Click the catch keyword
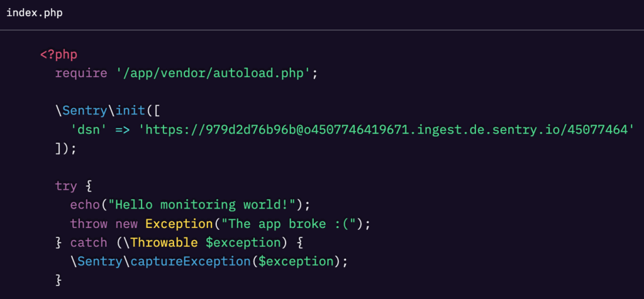The image size is (644, 299). 89,242
